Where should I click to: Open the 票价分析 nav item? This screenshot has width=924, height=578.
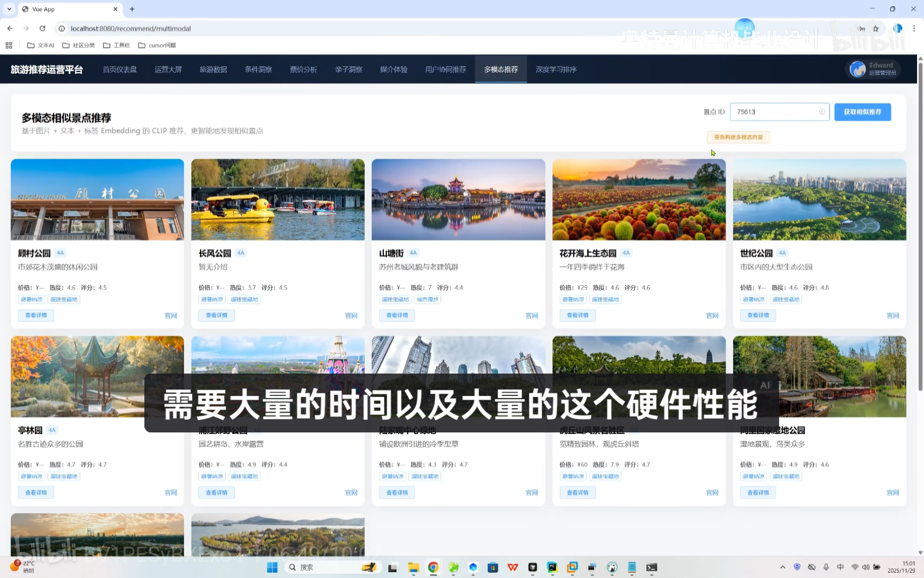tap(303, 69)
